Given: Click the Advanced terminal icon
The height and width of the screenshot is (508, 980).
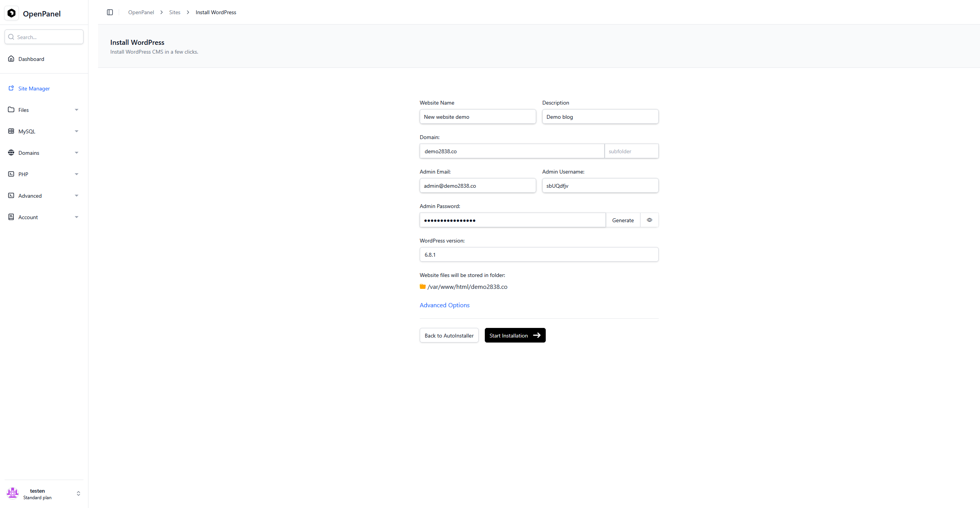Looking at the screenshot, I should pos(11,195).
